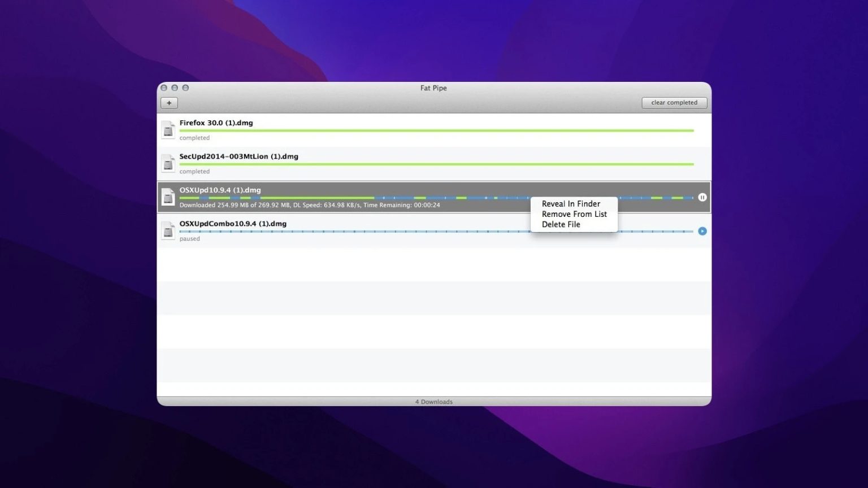Image resolution: width=868 pixels, height=488 pixels.
Task: Click the paused label under OSXUpdCombo10.9.4
Action: click(189, 238)
